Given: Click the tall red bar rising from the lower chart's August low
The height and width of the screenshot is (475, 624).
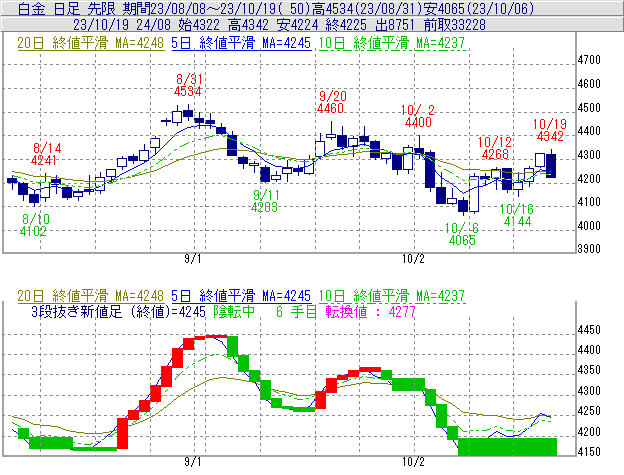Looking at the screenshot, I should 123,433.
